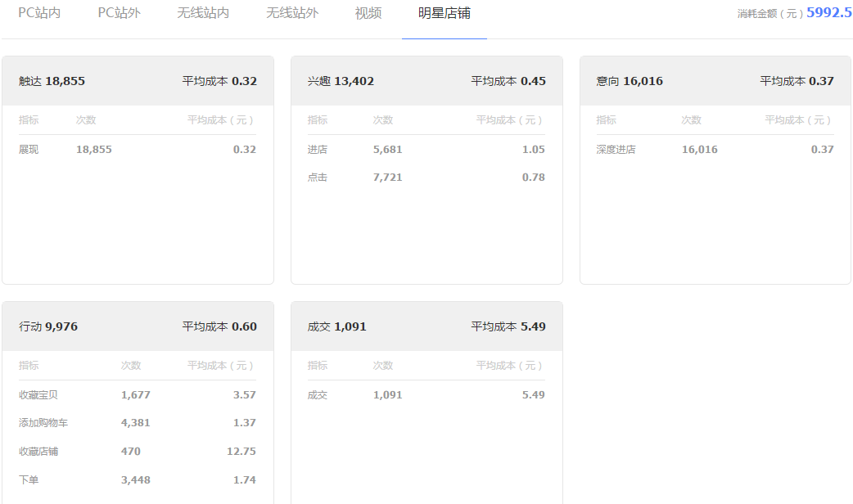
Task: Click the 进店 row in 兴趣 card
Action: tap(426, 150)
